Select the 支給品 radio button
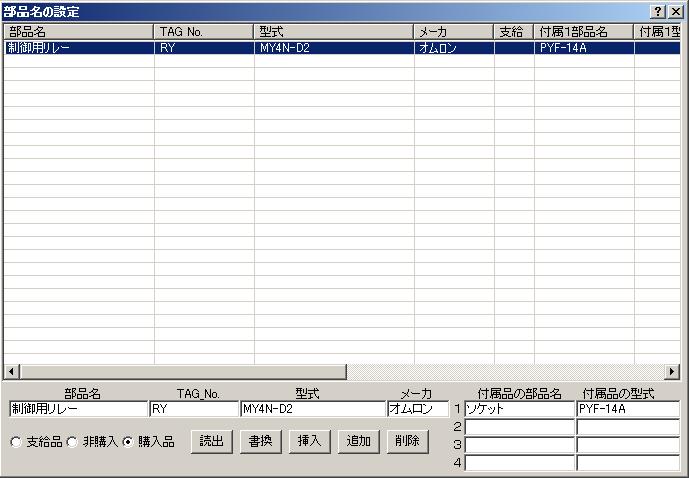Viewport: 689px width, 478px height. [15, 442]
